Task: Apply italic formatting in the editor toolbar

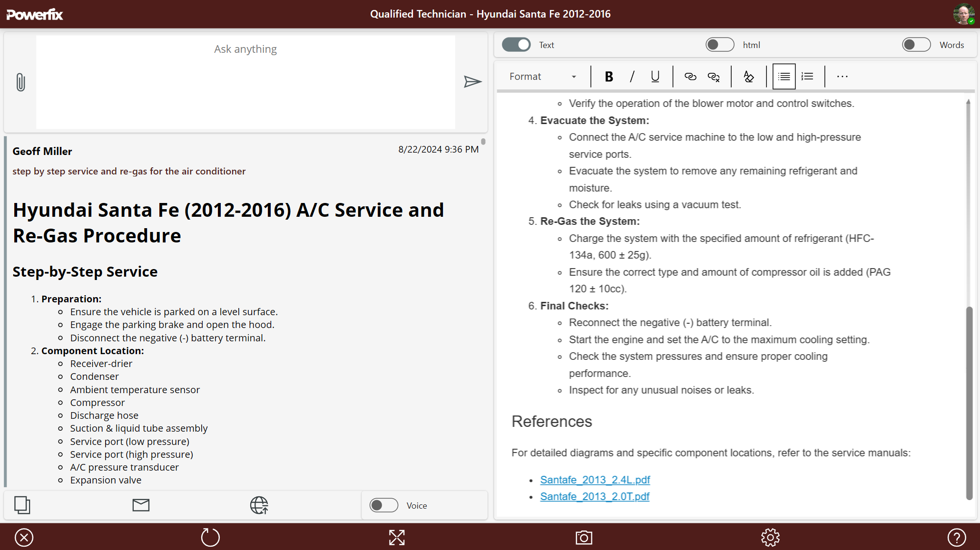Action: 632,77
